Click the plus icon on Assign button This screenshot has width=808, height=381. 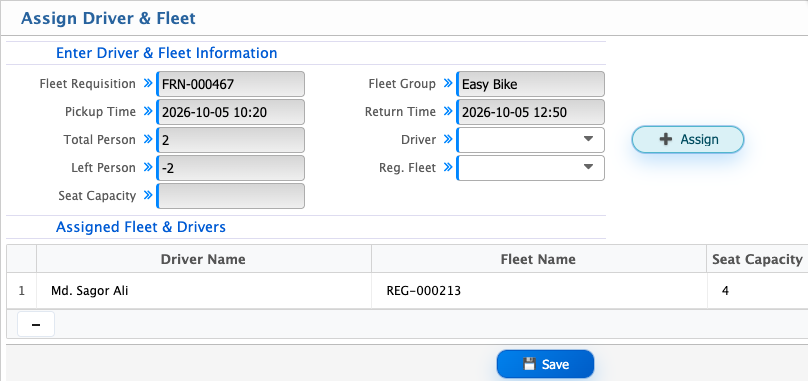[666, 139]
